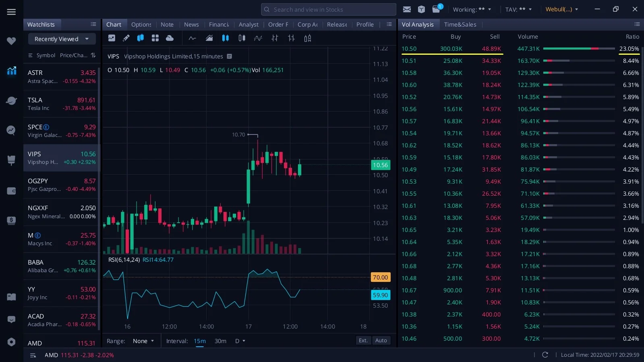Open the Analyst tab
The image size is (644, 362).
click(248, 25)
